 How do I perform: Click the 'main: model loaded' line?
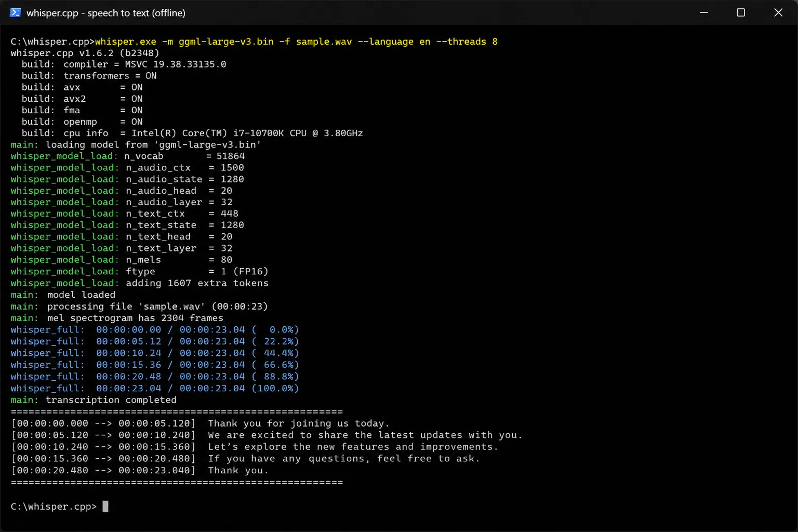tap(63, 295)
